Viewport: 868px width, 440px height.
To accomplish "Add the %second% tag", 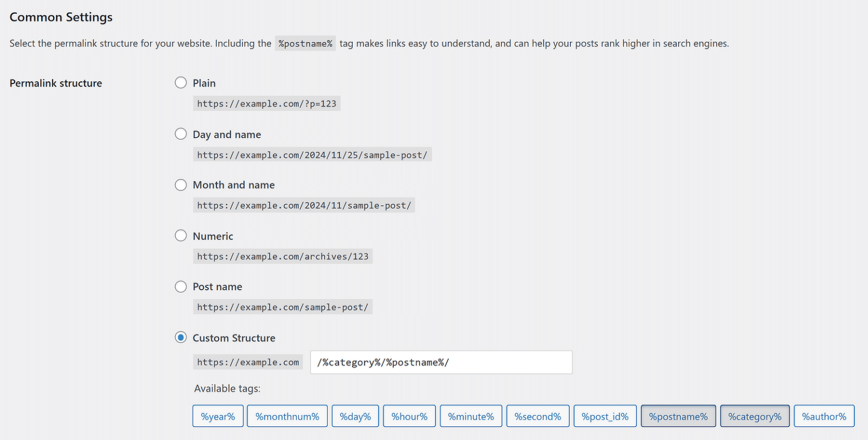I will [538, 416].
